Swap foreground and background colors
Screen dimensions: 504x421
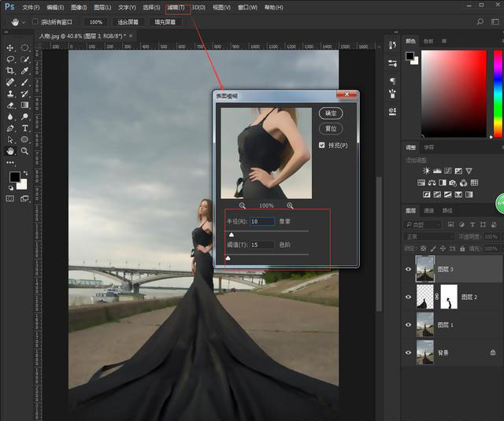(25, 173)
